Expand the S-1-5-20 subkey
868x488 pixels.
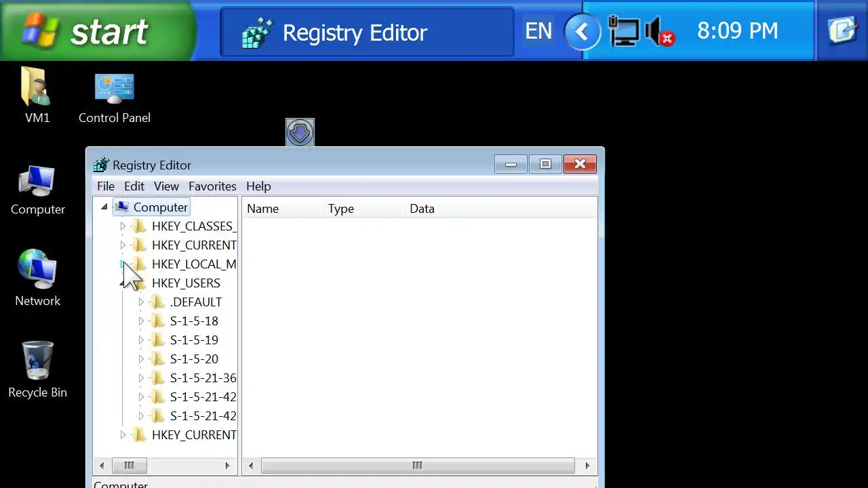point(141,359)
